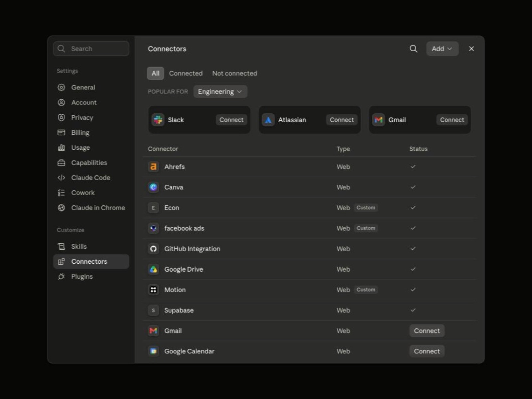
Task: Click the Custom badge on facebook ads row
Action: point(366,228)
